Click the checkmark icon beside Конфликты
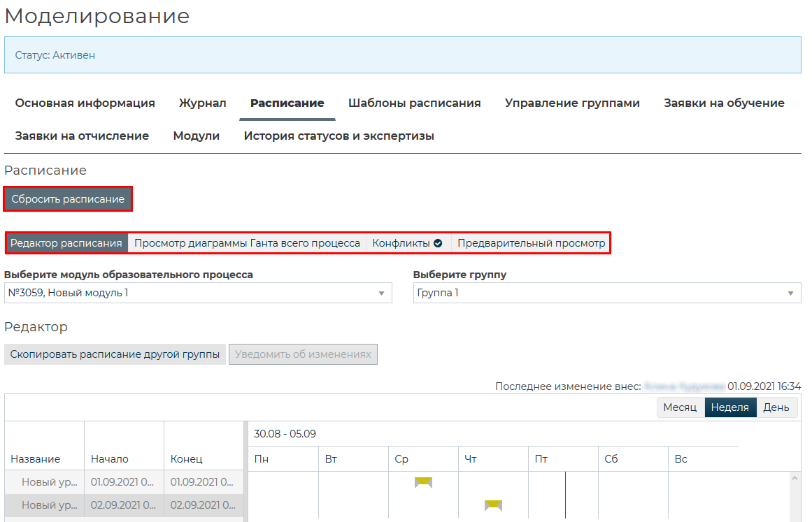The image size is (812, 522). pos(438,243)
